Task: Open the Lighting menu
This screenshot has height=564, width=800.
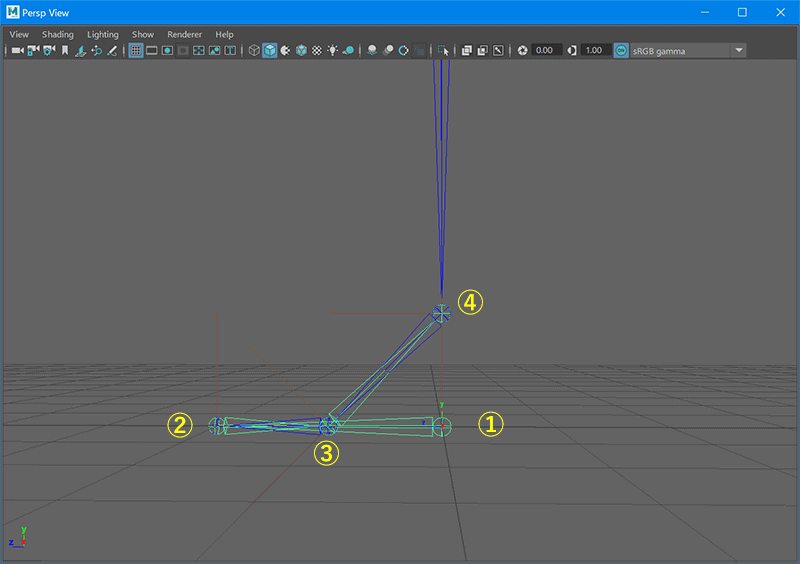Action: 103,34
